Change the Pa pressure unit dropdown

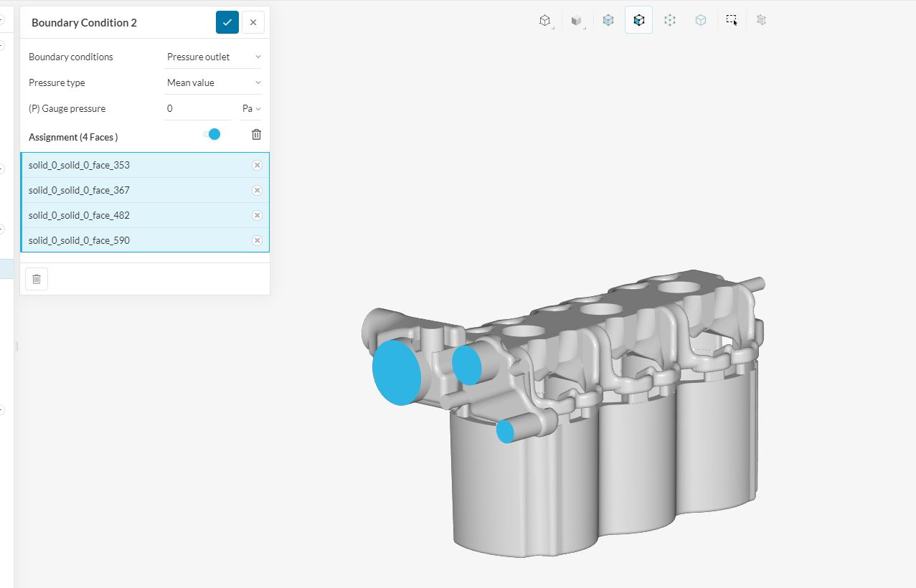coord(251,108)
